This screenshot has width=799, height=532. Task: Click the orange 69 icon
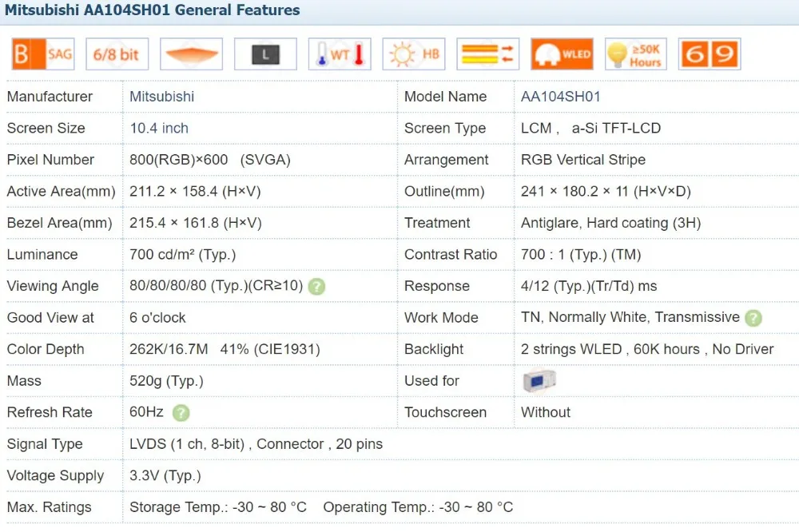pos(710,54)
